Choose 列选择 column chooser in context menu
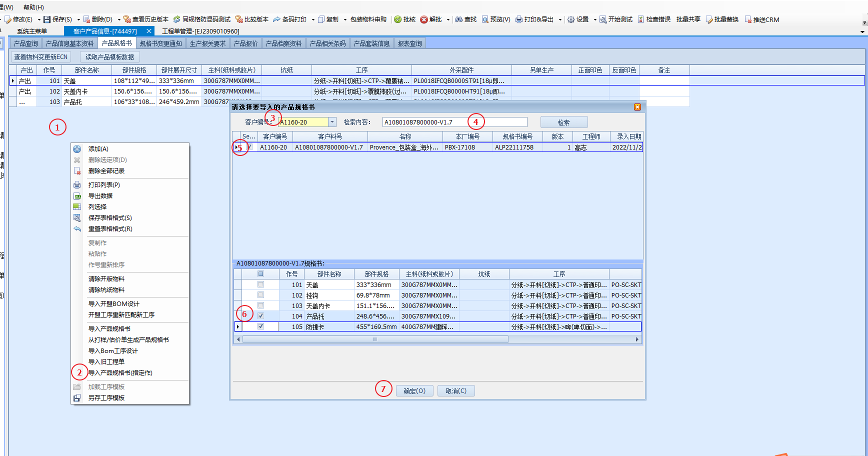The width and height of the screenshot is (868, 456). point(97,207)
